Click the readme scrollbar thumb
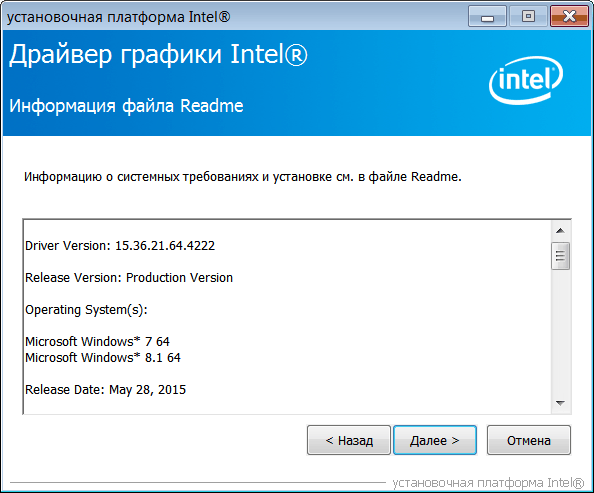This screenshot has width=594, height=493. pyautogui.click(x=560, y=256)
